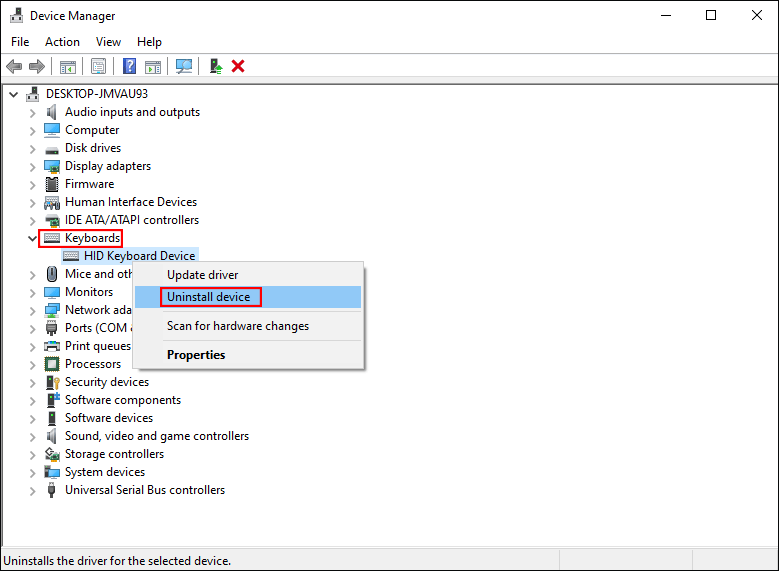Screen dimensions: 779x571
Task: Open the File menu
Action: (20, 42)
